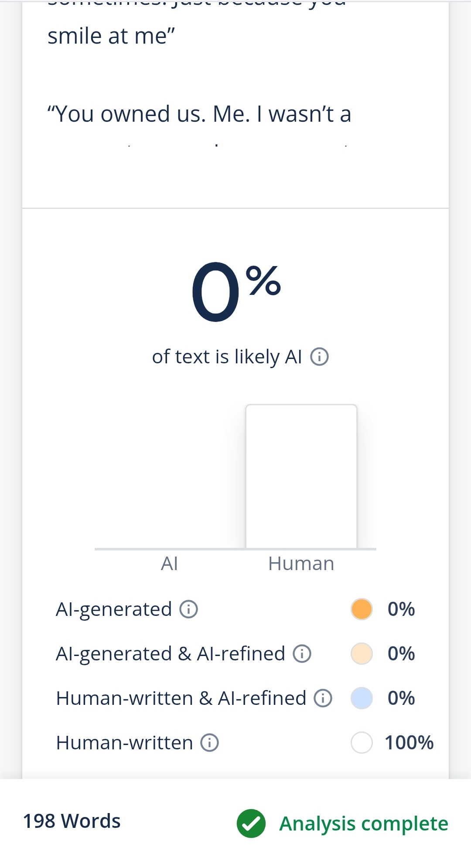Click the 'Analysis complete' status text
This screenshot has height=868, width=471.
[x=364, y=824]
